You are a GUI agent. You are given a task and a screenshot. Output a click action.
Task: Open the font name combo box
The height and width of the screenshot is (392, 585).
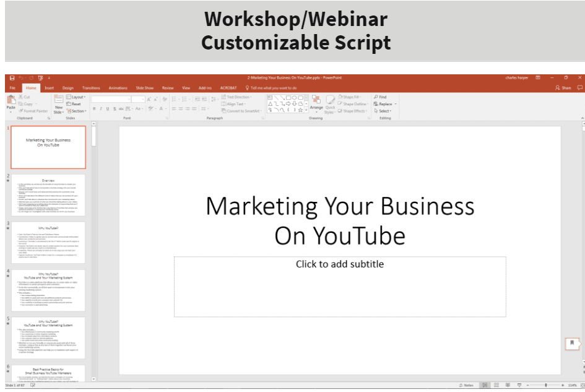(x=111, y=99)
